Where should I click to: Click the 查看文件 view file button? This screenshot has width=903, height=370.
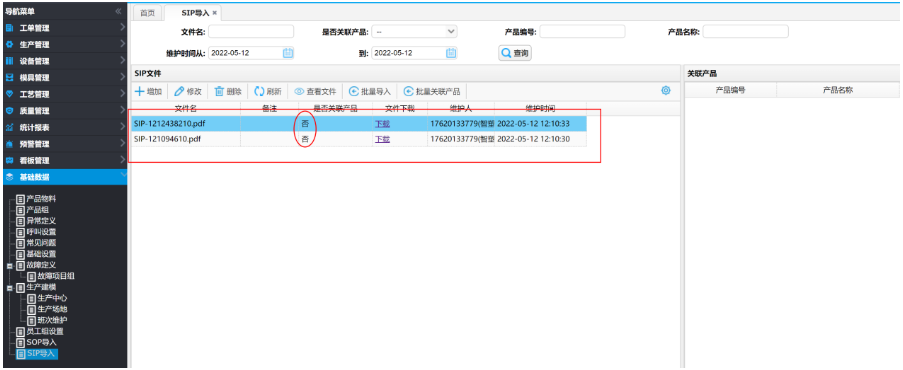point(315,91)
